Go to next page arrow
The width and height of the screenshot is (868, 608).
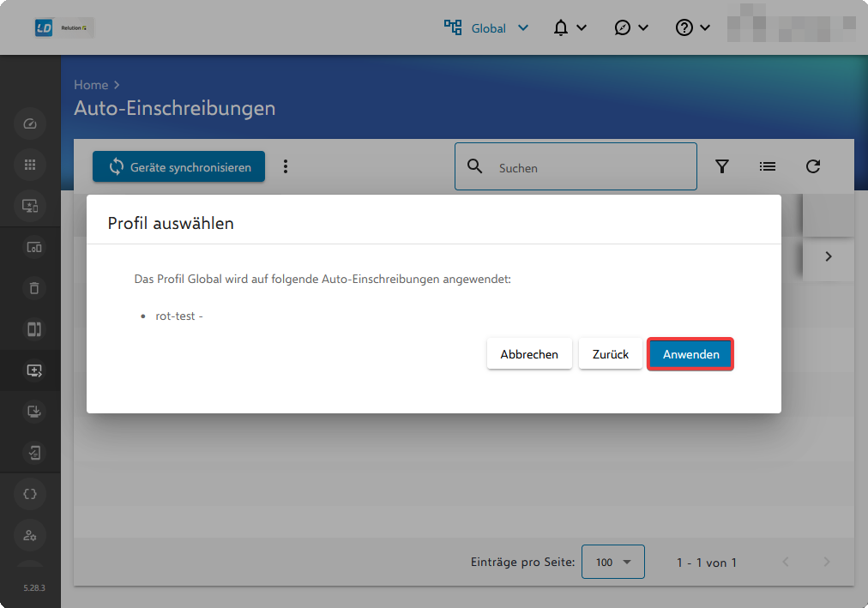(x=827, y=562)
